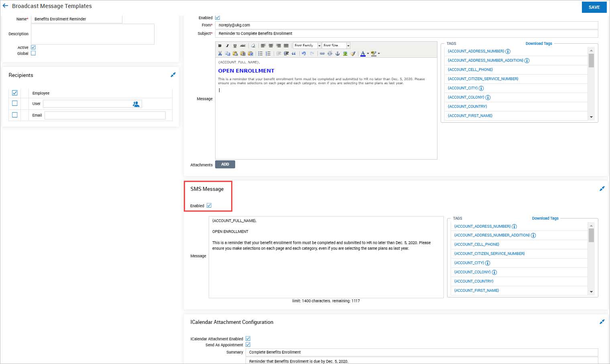Insert the {ACCOUNT_CELL_PHONE} tag in email tags
The width and height of the screenshot is (610, 364).
coord(470,70)
